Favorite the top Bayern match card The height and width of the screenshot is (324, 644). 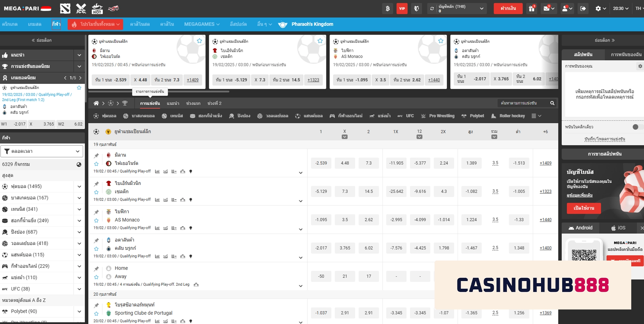point(320,41)
